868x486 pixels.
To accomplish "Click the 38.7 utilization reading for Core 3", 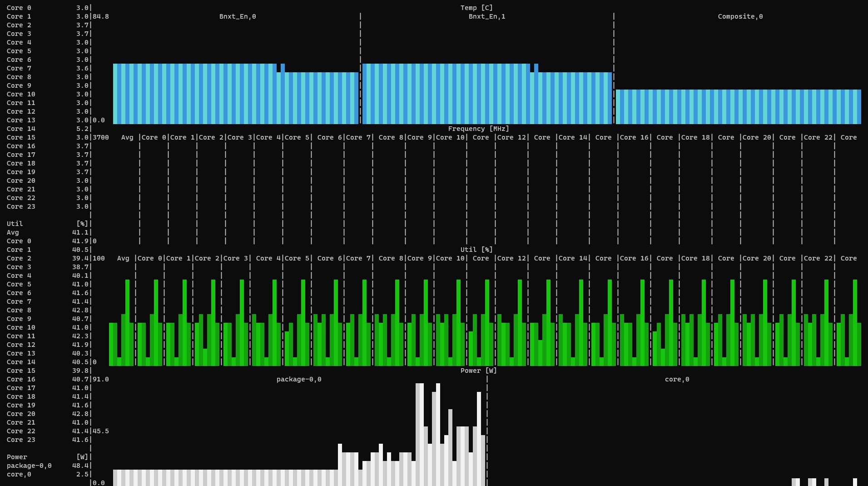I will 80,267.
